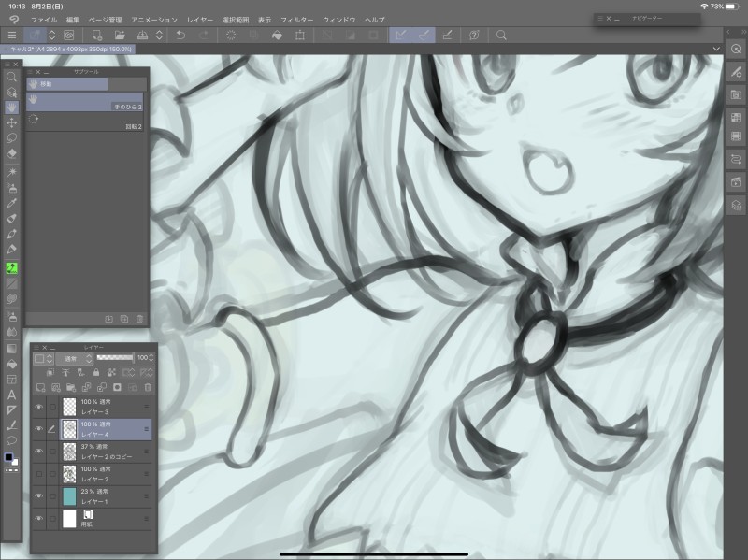The height and width of the screenshot is (560, 748).
Task: Select the 手のひら 2 subtool
Action: [84, 102]
